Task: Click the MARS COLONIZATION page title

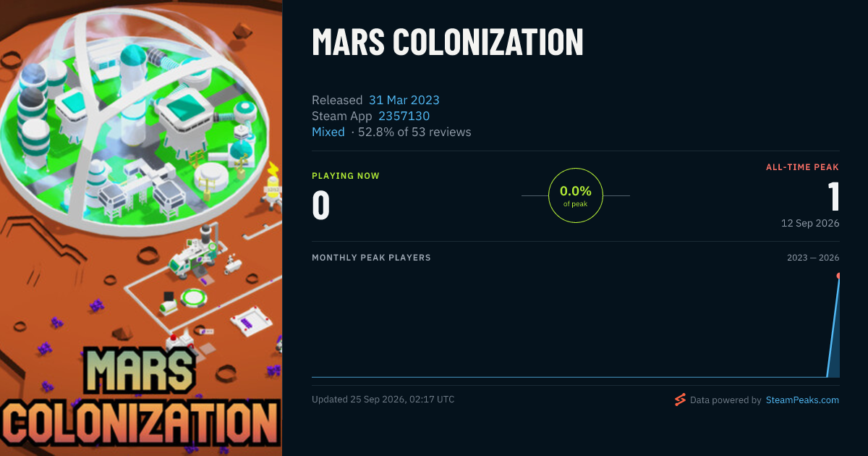Action: click(x=448, y=42)
